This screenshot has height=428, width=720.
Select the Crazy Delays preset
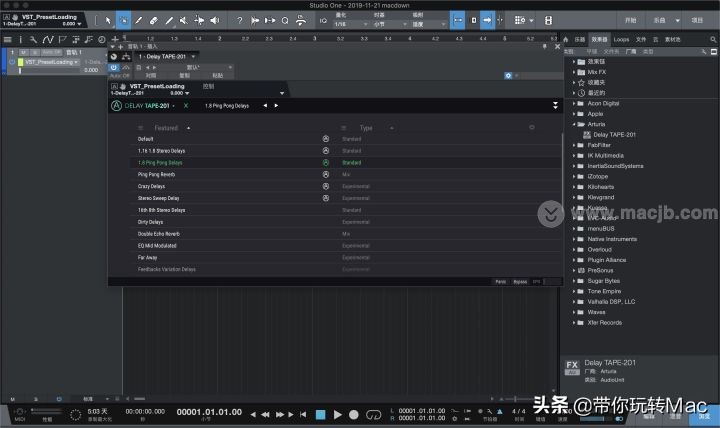point(153,186)
